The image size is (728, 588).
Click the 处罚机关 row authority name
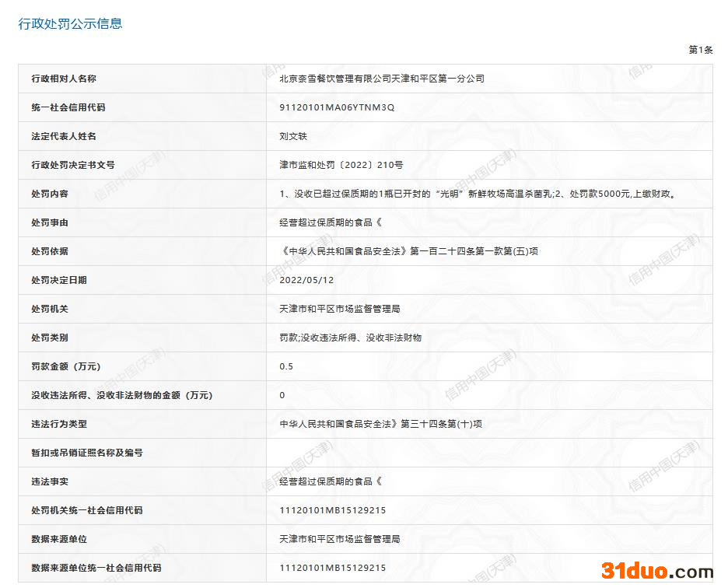339,309
